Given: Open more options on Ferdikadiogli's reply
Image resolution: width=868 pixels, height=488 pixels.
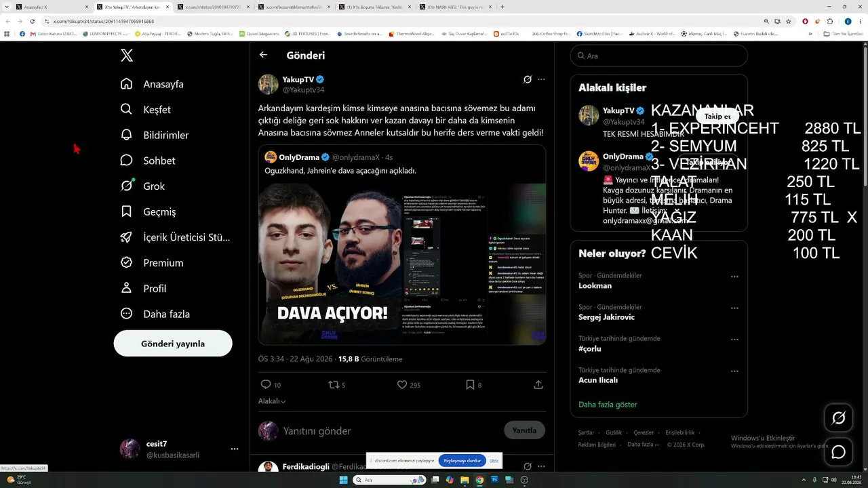Looking at the screenshot, I should (x=541, y=466).
